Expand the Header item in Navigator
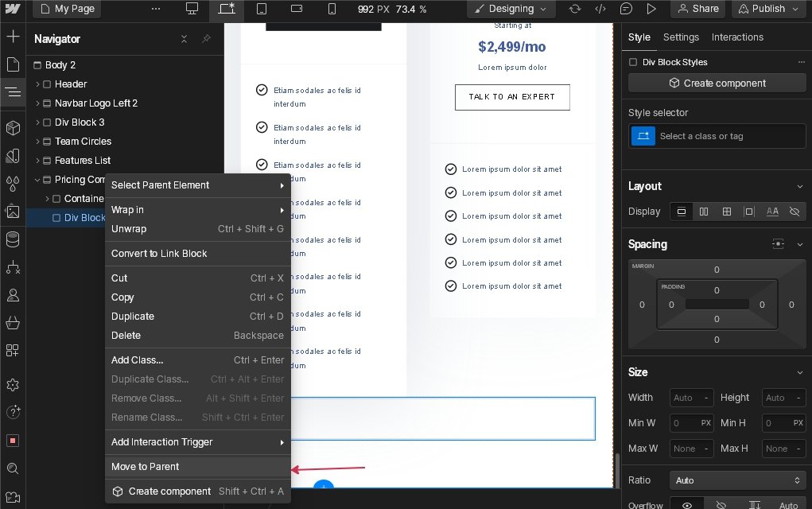 tap(37, 84)
